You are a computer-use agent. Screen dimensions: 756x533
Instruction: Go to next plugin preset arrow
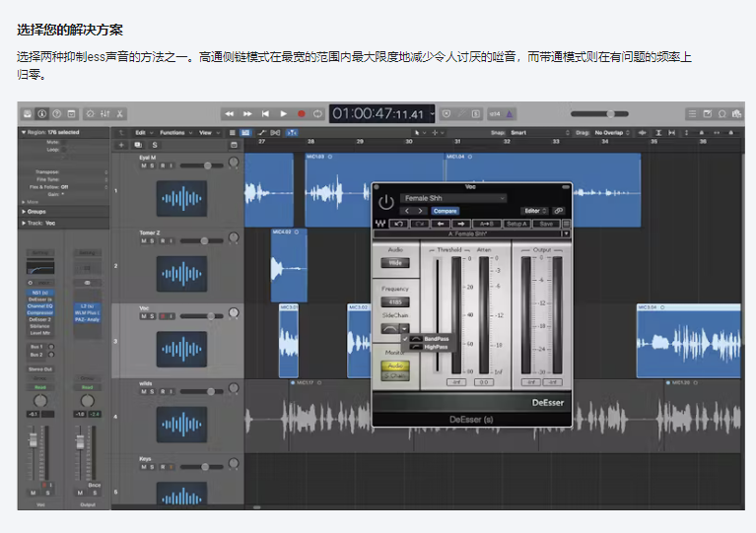[421, 211]
